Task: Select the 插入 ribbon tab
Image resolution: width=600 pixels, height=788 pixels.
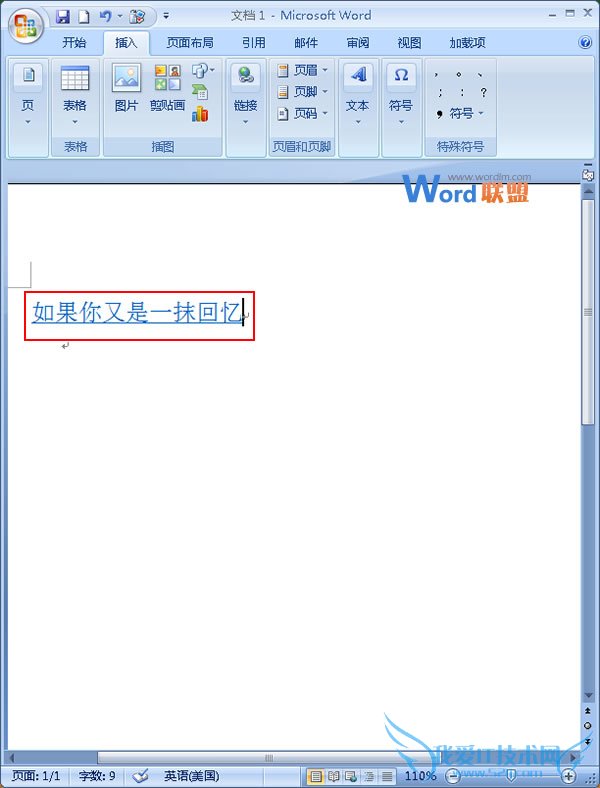Action: pos(126,43)
